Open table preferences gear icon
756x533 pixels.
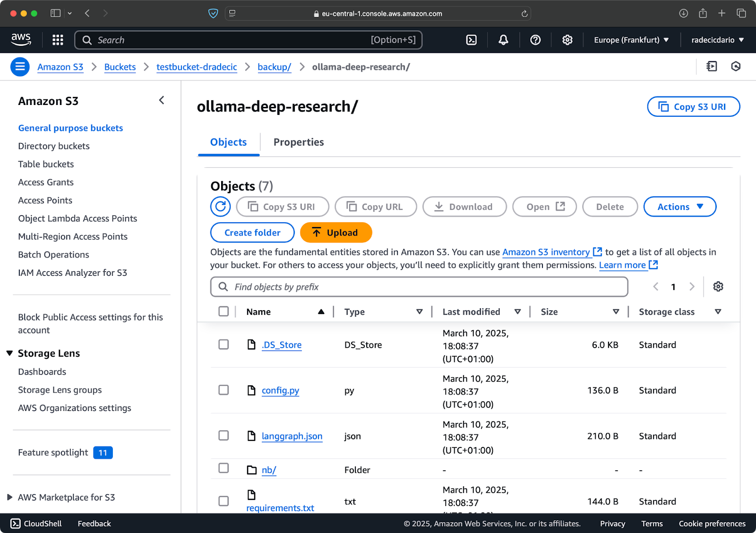pos(718,287)
